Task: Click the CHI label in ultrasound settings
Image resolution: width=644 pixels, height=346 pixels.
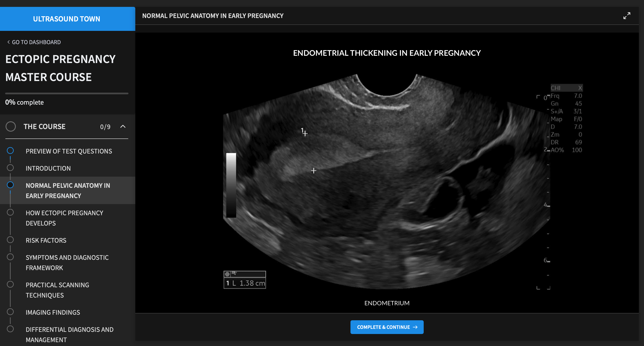Action: pos(555,88)
